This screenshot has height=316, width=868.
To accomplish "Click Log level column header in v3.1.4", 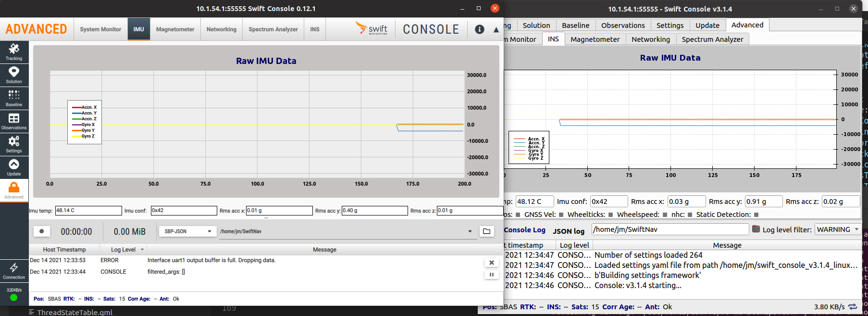I will click(x=574, y=245).
